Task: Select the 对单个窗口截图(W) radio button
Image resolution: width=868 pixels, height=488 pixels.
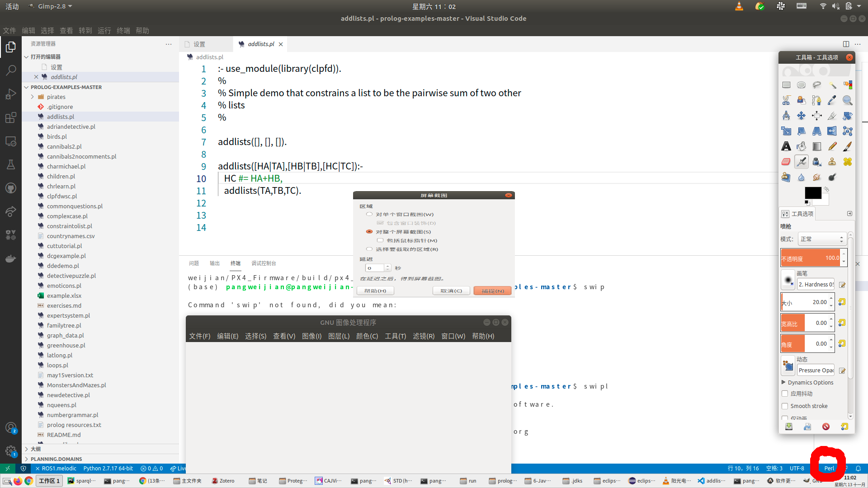Action: tap(369, 214)
